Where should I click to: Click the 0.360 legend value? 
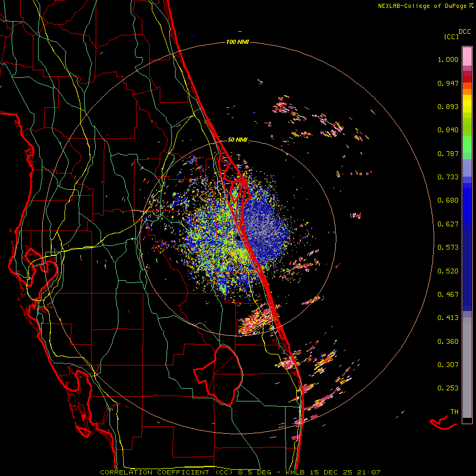click(x=448, y=342)
